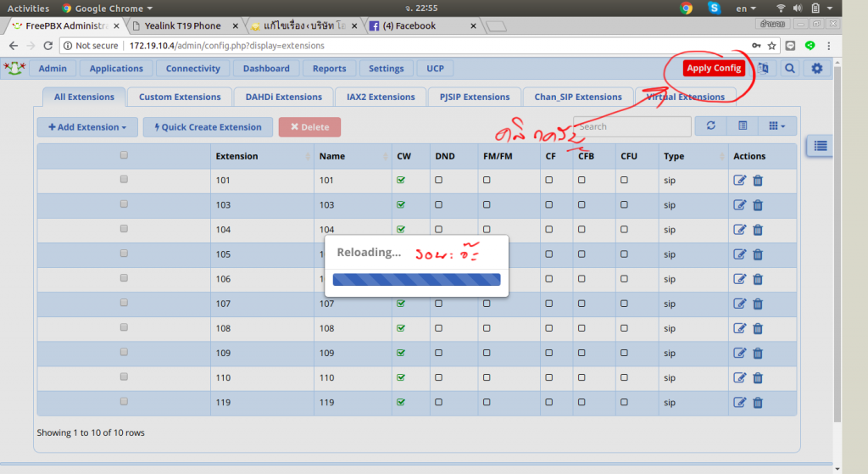This screenshot has width=868, height=474.
Task: Open the Connectivity menu
Action: (192, 68)
